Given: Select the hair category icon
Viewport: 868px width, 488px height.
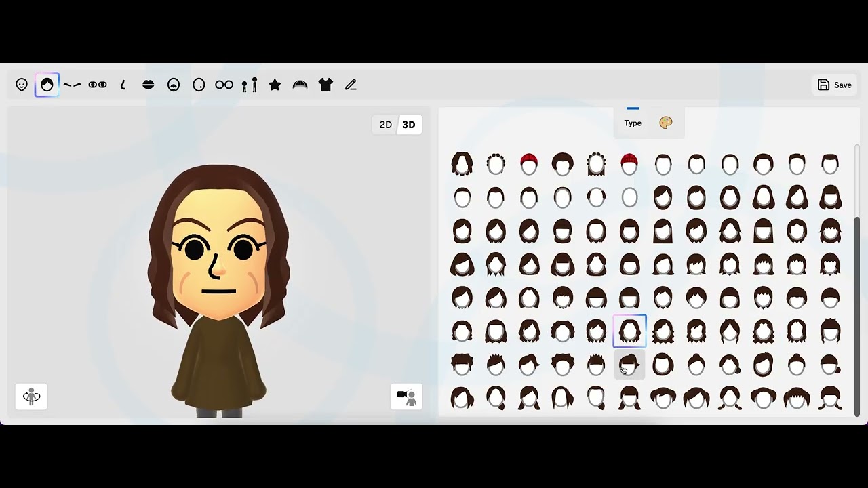Looking at the screenshot, I should tap(47, 85).
